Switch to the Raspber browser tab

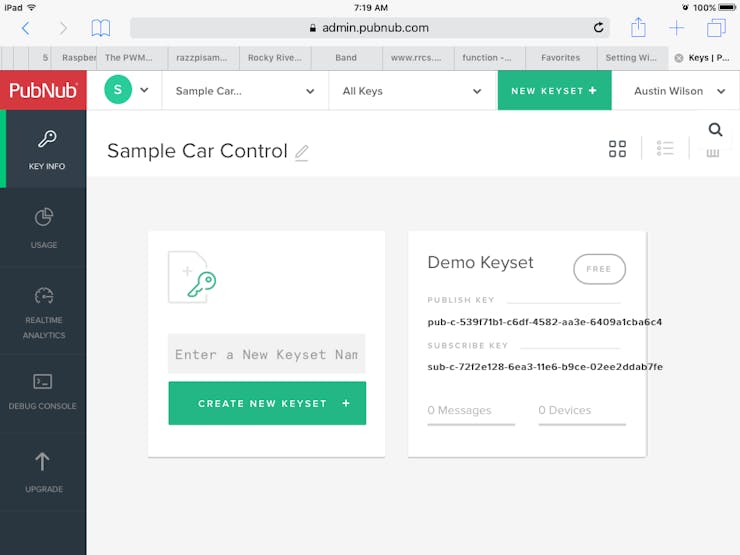pyautogui.click(x=74, y=58)
